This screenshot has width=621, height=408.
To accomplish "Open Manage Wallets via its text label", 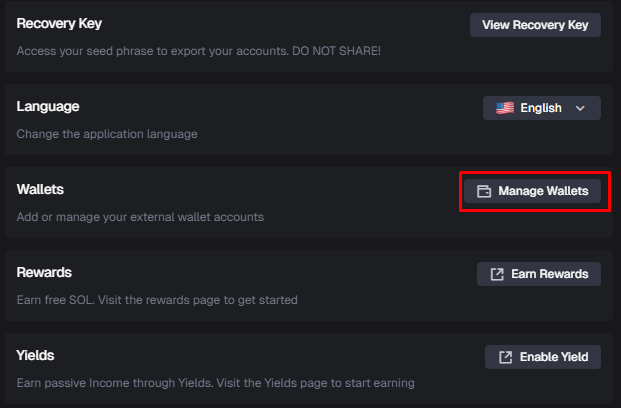I will [544, 191].
